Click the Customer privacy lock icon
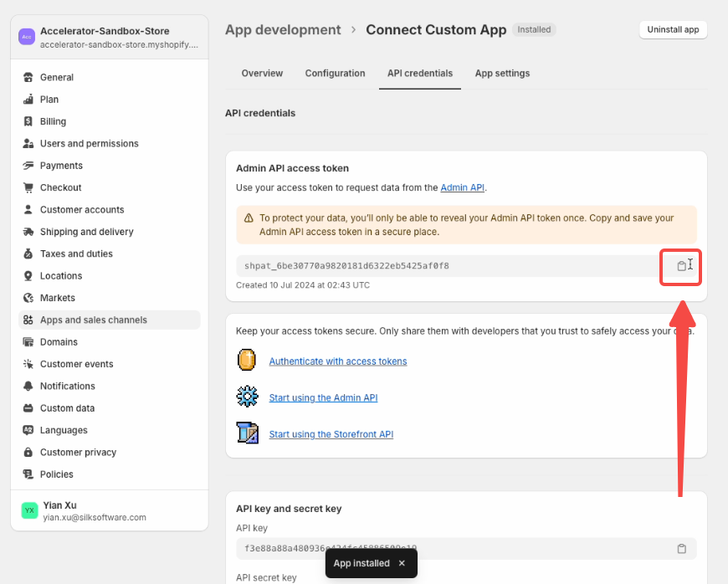The image size is (728, 584). point(28,452)
